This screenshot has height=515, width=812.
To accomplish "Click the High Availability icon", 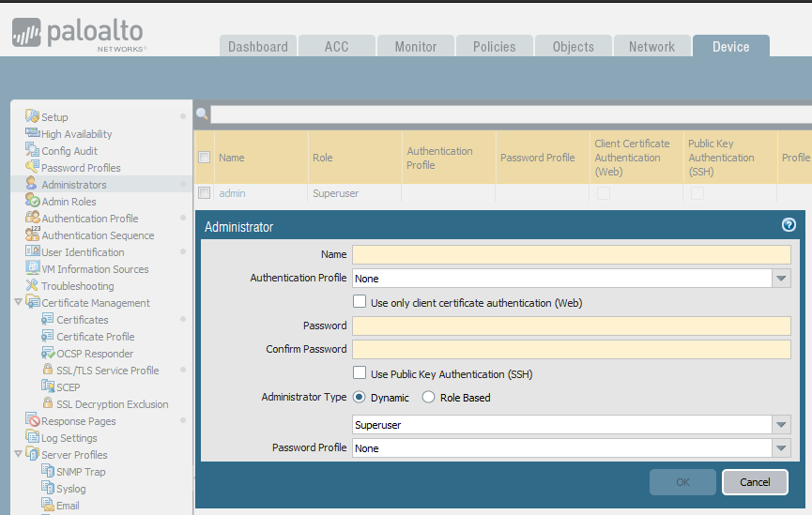I will [x=33, y=133].
